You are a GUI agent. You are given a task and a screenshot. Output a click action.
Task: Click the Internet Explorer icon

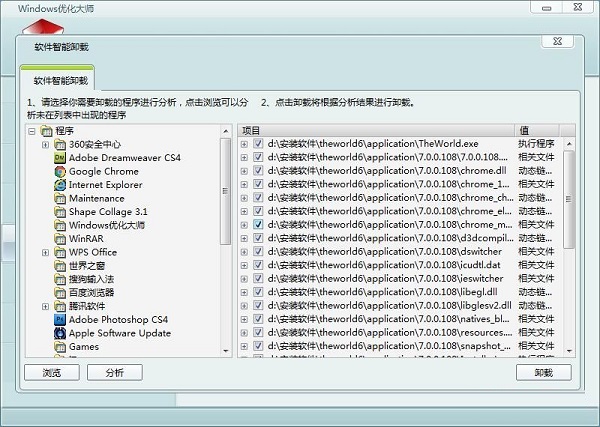click(60, 185)
